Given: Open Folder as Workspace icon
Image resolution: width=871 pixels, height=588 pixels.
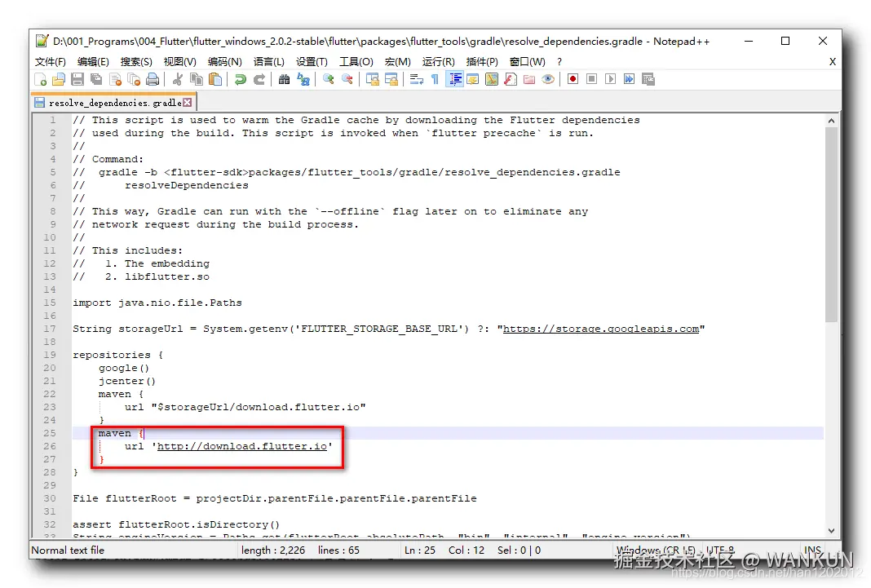Looking at the screenshot, I should click(x=529, y=79).
